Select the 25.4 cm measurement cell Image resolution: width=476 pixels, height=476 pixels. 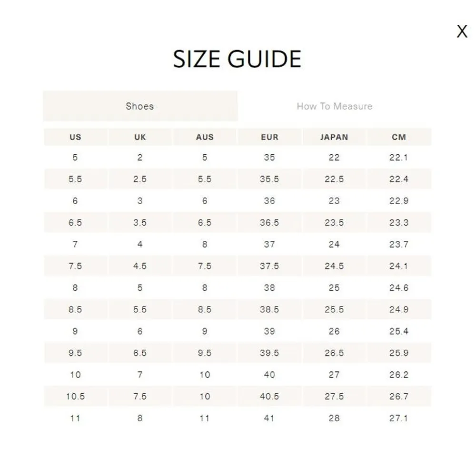point(399,331)
